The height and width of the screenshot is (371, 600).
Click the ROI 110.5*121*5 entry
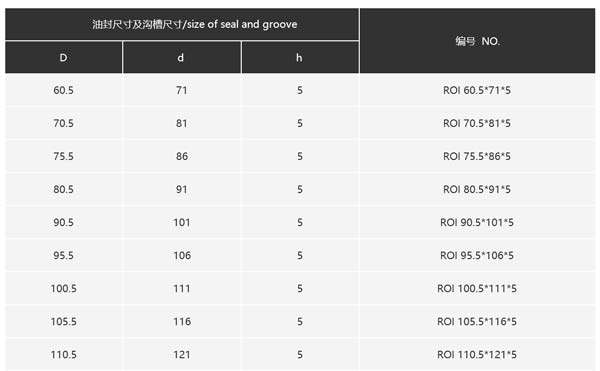coord(477,355)
